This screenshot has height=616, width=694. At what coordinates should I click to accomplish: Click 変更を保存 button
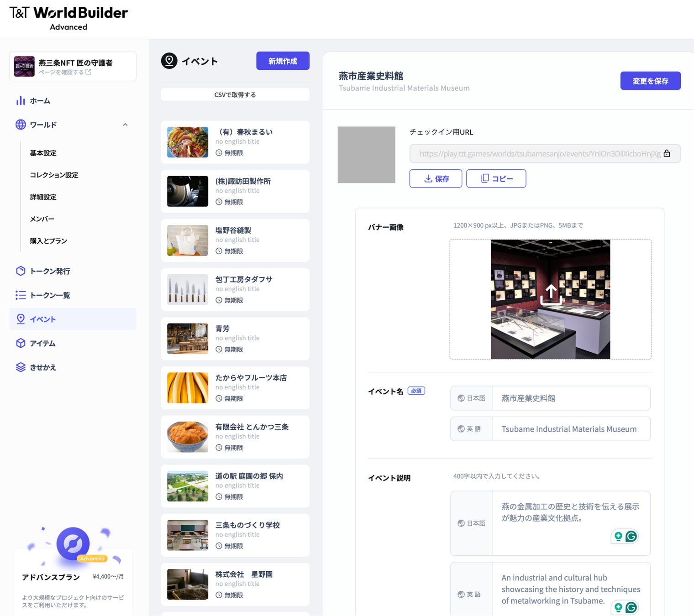click(x=650, y=81)
